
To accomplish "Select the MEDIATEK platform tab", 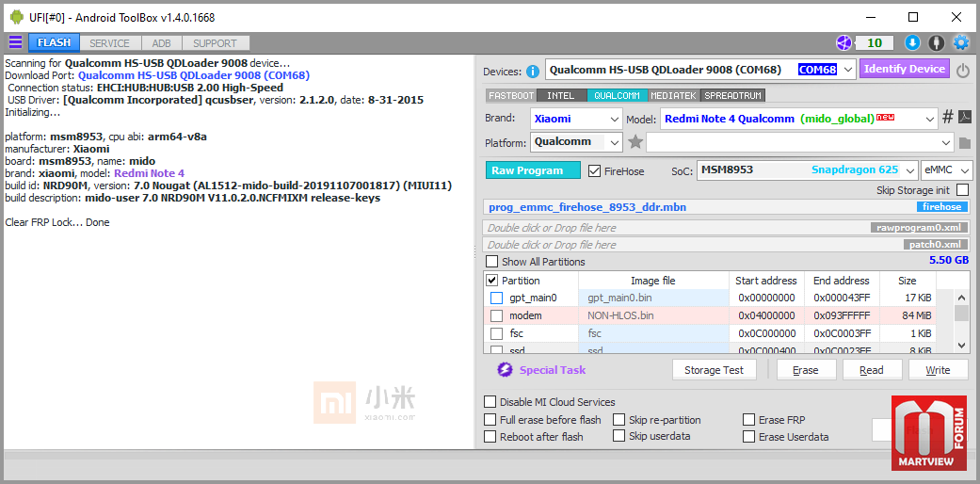I will (x=674, y=96).
